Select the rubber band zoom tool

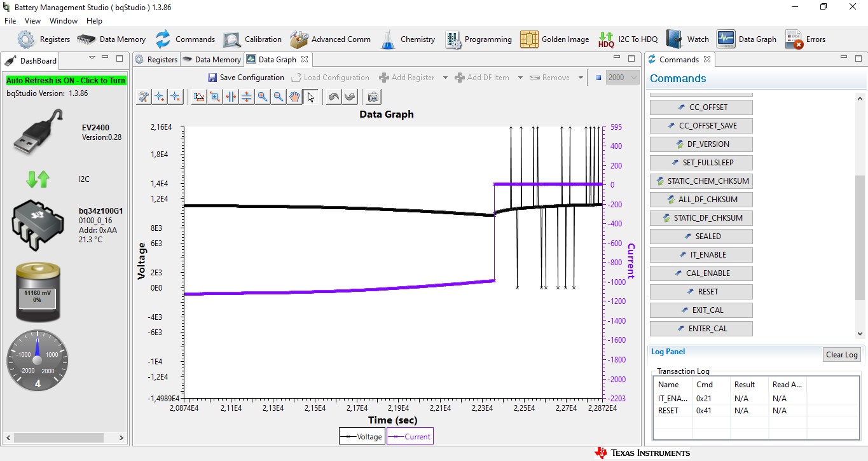215,97
